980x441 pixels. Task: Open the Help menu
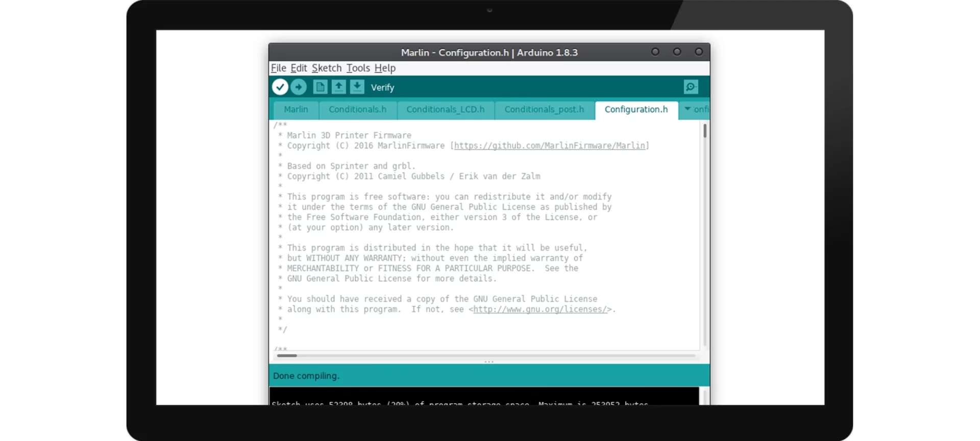pyautogui.click(x=385, y=68)
